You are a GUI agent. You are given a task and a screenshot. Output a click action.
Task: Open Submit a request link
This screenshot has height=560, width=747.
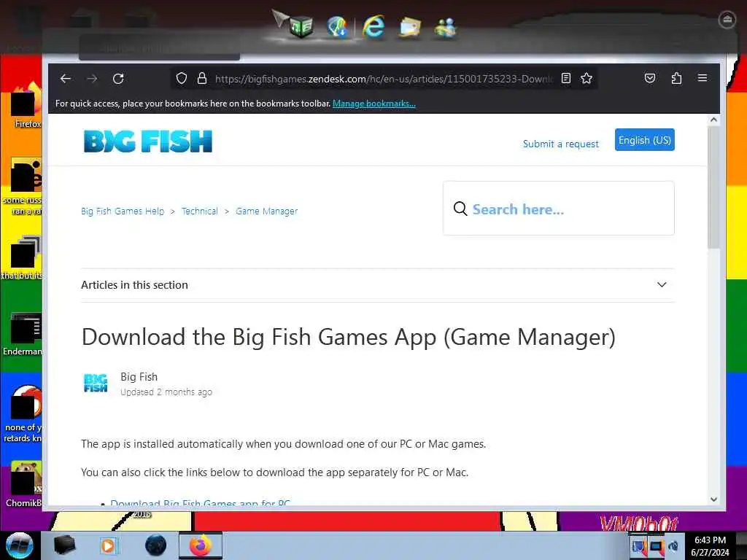click(561, 144)
